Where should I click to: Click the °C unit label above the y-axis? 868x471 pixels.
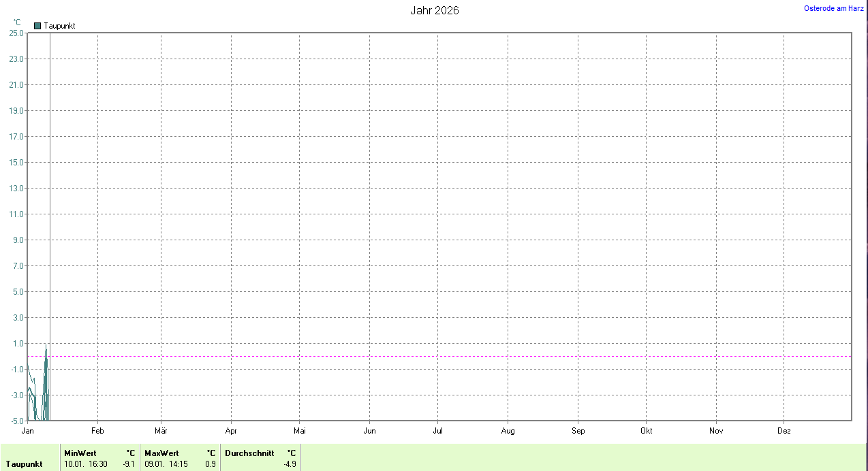pyautogui.click(x=17, y=22)
